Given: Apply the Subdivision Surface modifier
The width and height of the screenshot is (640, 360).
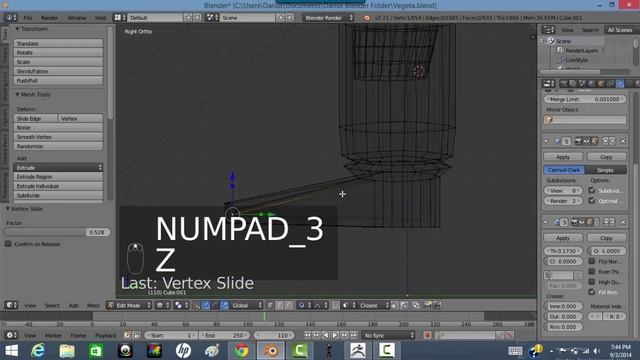Looking at the screenshot, I should (563, 157).
